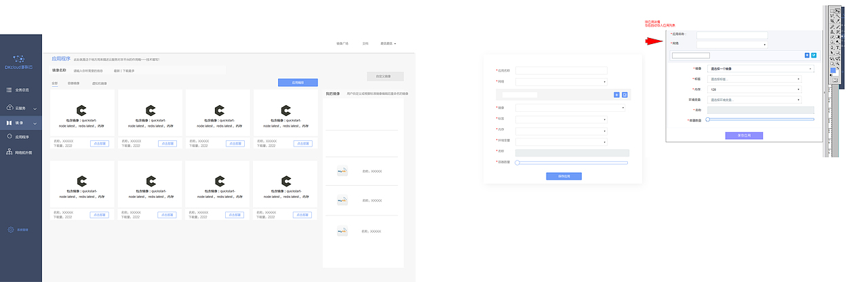Click the edit icon in the center form
Viewport: 868px width, 282px height.
pyautogui.click(x=625, y=95)
